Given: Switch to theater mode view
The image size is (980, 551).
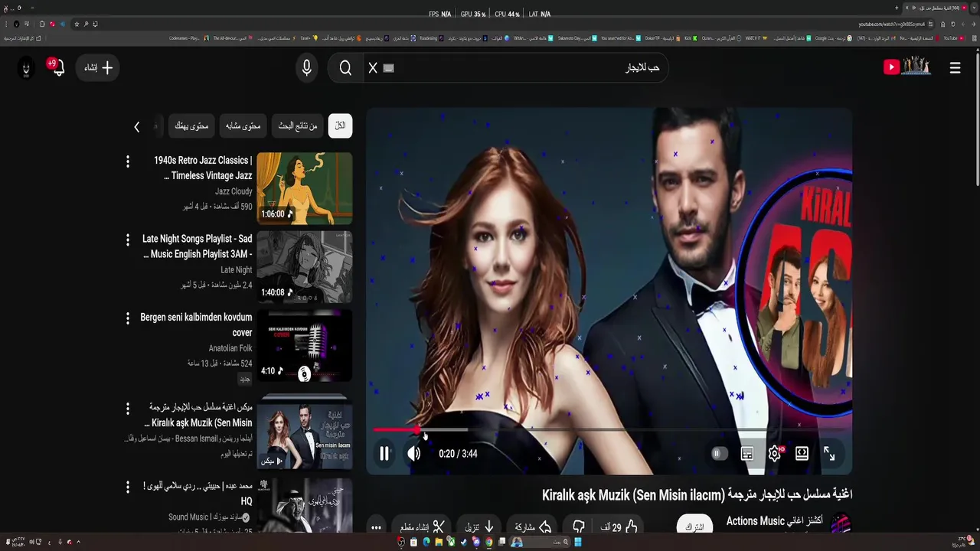Looking at the screenshot, I should [x=802, y=454].
